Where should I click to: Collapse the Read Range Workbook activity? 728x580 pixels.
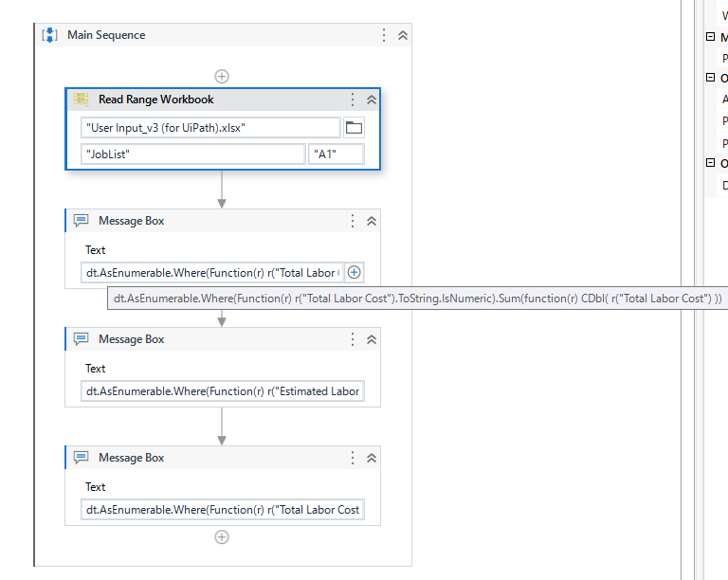click(372, 100)
